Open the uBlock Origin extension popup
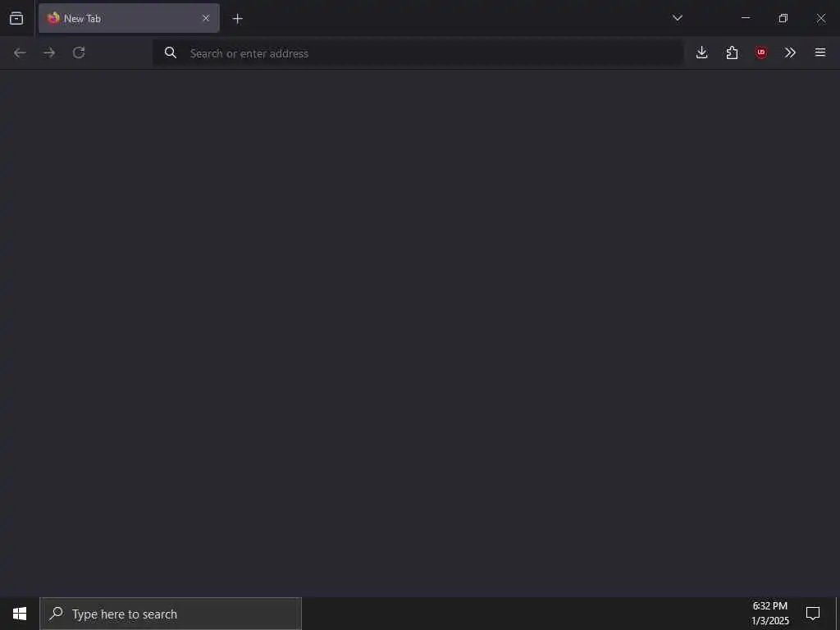The width and height of the screenshot is (840, 630). tap(761, 52)
